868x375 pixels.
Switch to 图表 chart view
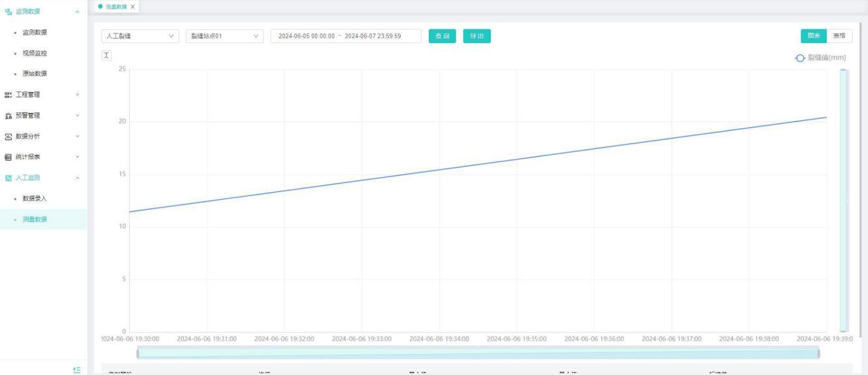813,36
